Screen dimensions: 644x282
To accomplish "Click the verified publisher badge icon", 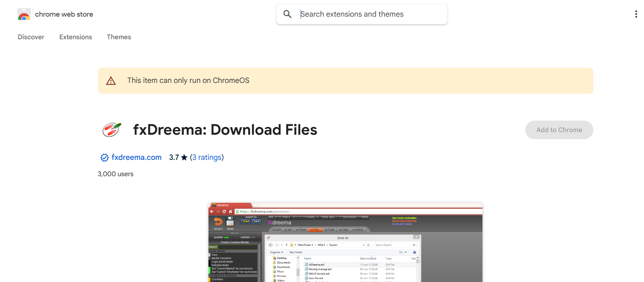I will (x=105, y=158).
